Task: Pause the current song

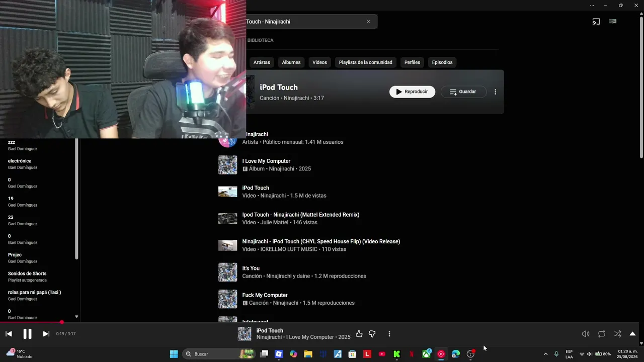Action: pyautogui.click(x=27, y=334)
